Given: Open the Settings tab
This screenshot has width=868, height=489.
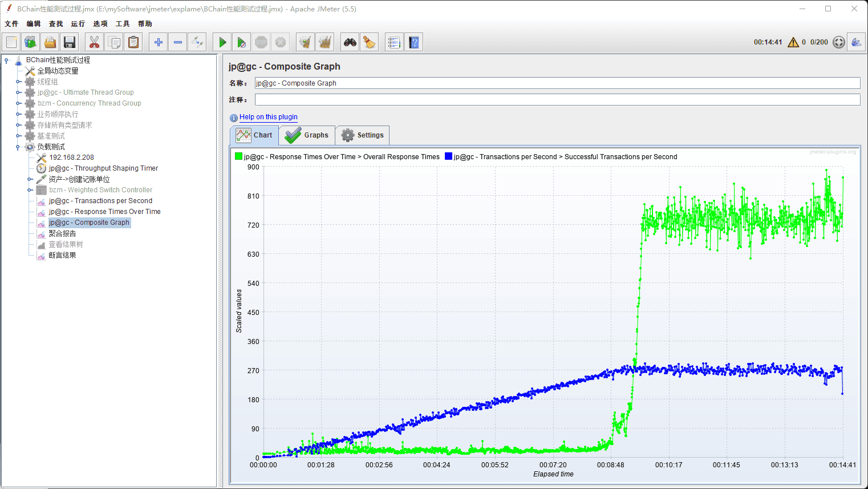Looking at the screenshot, I should [x=363, y=135].
